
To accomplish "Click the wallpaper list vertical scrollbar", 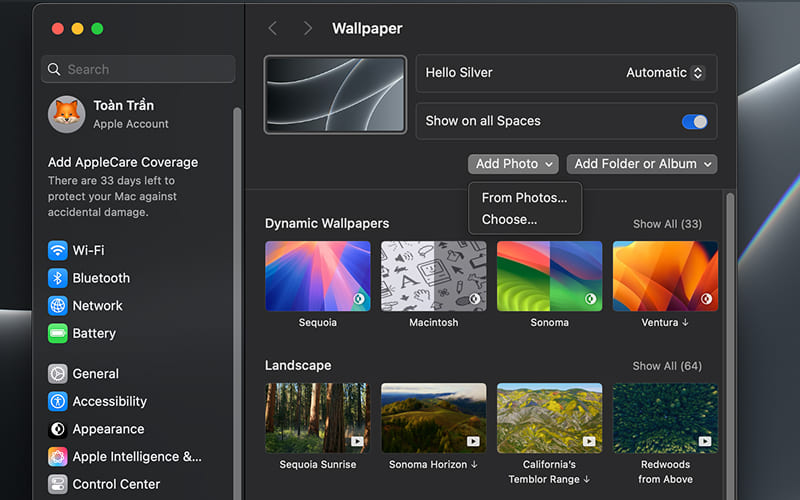I will coord(730,346).
